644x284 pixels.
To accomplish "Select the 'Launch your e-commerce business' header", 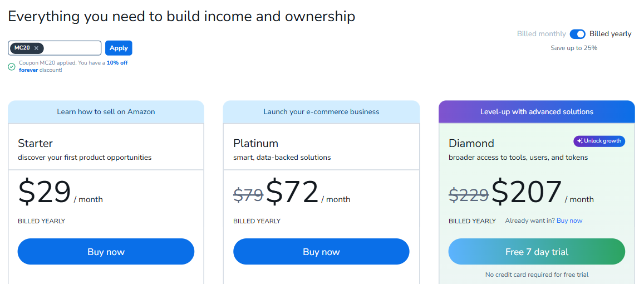I will point(321,112).
